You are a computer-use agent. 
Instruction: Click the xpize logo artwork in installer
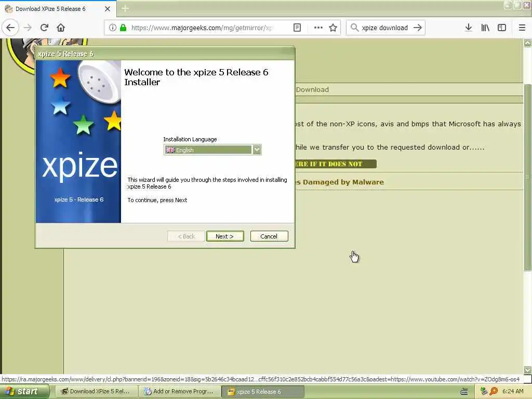click(x=78, y=141)
